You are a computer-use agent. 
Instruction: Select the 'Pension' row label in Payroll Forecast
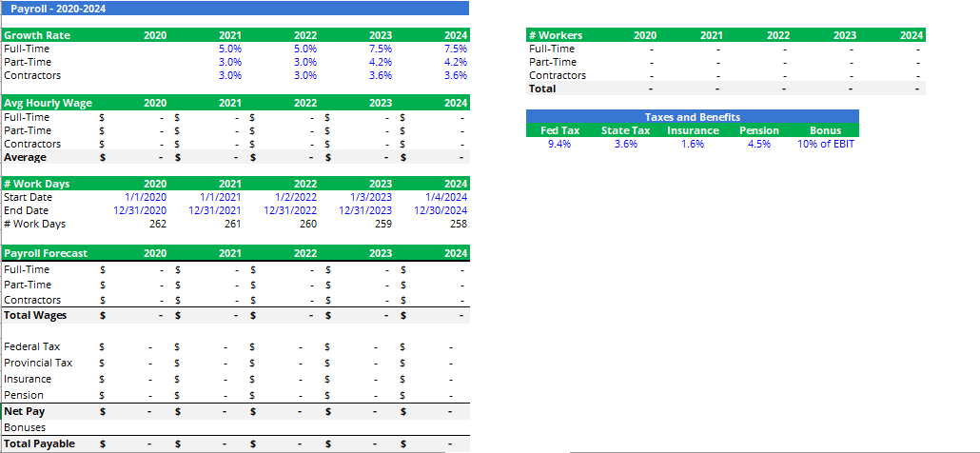coord(24,396)
